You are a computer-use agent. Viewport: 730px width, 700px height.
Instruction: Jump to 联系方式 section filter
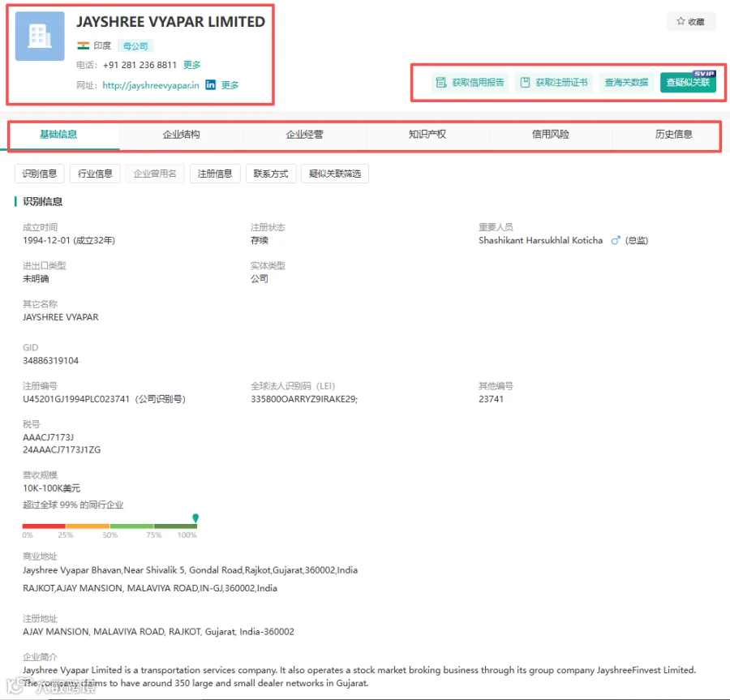(x=271, y=174)
